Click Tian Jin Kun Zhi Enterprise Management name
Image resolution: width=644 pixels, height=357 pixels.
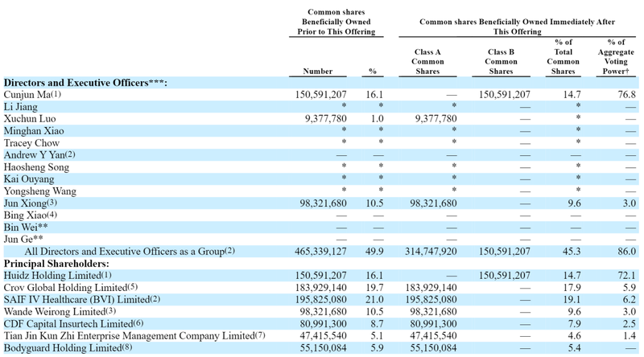click(134, 335)
